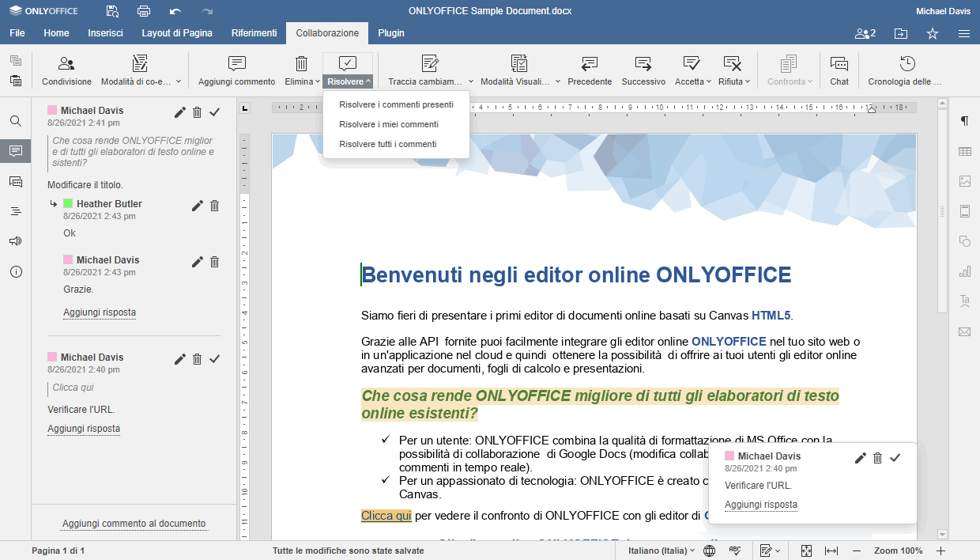Image resolution: width=980 pixels, height=560 pixels.
Task: Click Aggiungi commento in the ribbon
Action: [x=236, y=70]
